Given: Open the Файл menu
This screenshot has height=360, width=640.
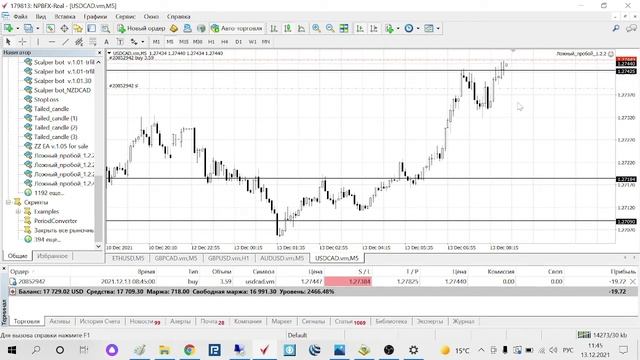Looking at the screenshot, I should (20, 17).
